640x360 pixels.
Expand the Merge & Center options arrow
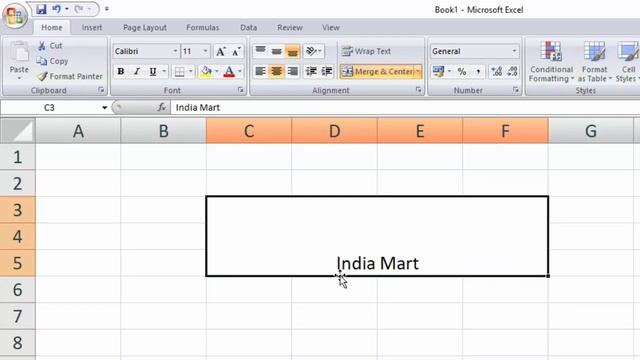click(x=418, y=71)
